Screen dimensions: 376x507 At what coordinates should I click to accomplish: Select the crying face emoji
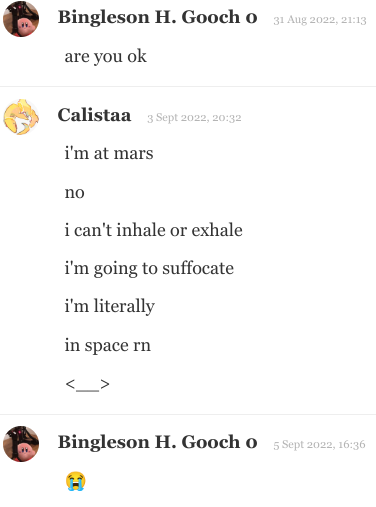click(x=76, y=481)
